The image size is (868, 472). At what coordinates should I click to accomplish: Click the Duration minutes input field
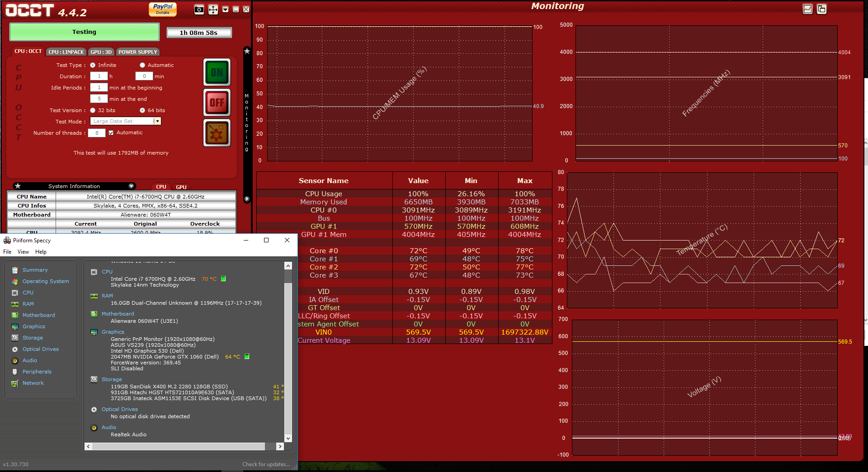[144, 76]
